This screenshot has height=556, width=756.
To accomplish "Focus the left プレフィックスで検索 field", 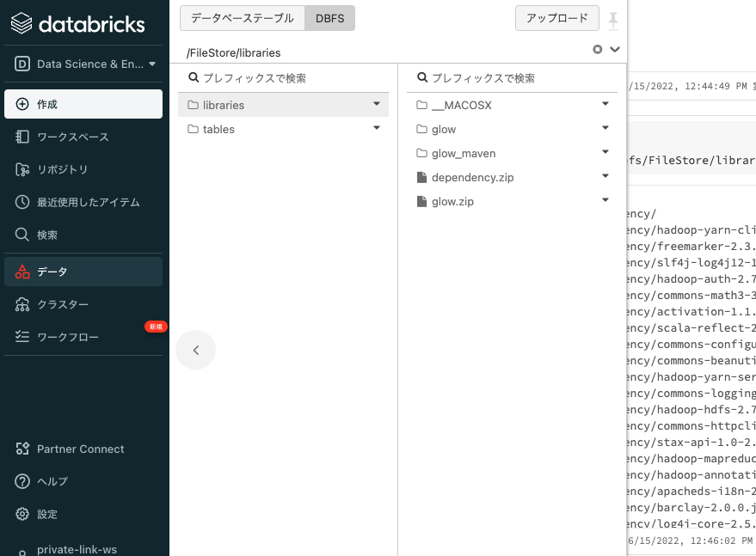I will (284, 78).
